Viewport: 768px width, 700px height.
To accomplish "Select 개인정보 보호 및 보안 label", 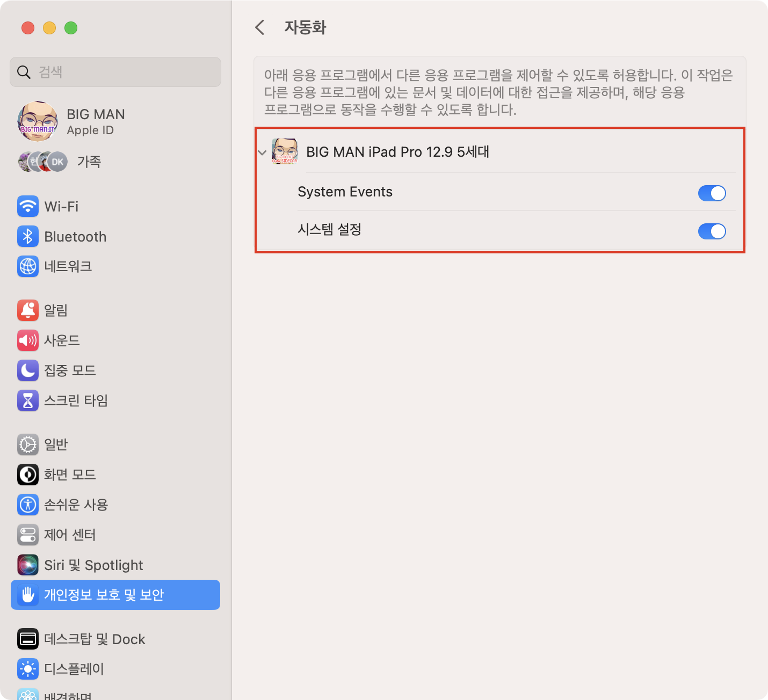I will click(104, 595).
